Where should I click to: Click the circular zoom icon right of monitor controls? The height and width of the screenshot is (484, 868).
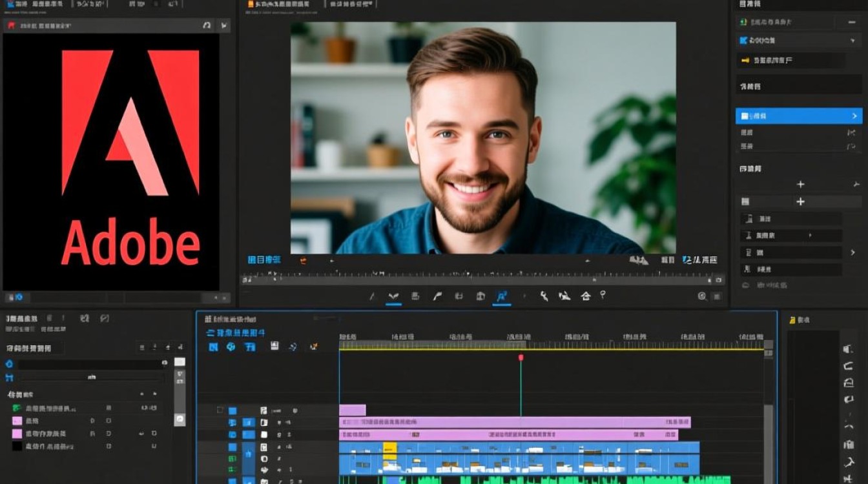[702, 296]
